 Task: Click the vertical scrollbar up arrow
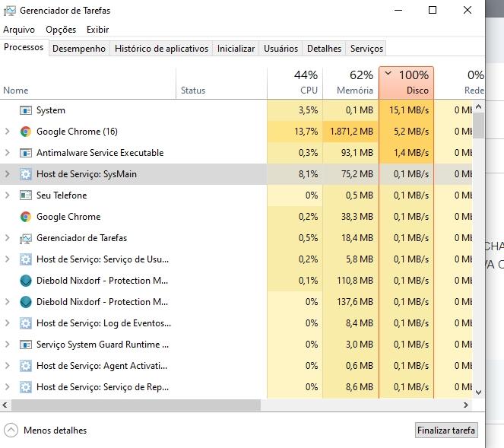coord(478,106)
